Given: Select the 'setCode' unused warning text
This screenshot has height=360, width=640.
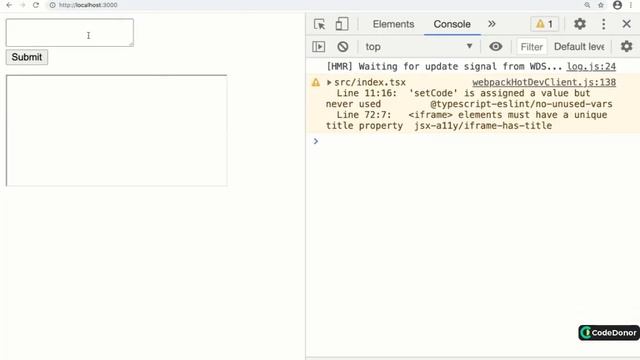Looking at the screenshot, I should (x=469, y=98).
